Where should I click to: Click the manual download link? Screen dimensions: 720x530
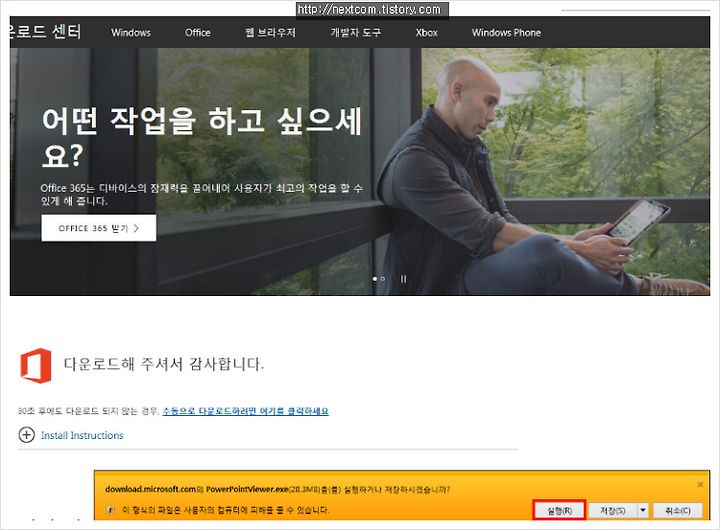tap(246, 411)
